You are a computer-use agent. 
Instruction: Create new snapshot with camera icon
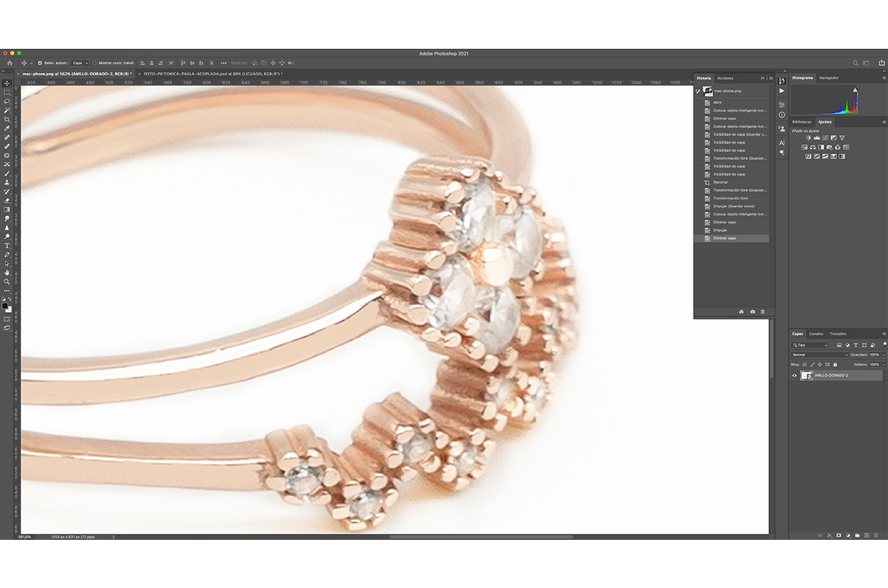[x=753, y=311]
